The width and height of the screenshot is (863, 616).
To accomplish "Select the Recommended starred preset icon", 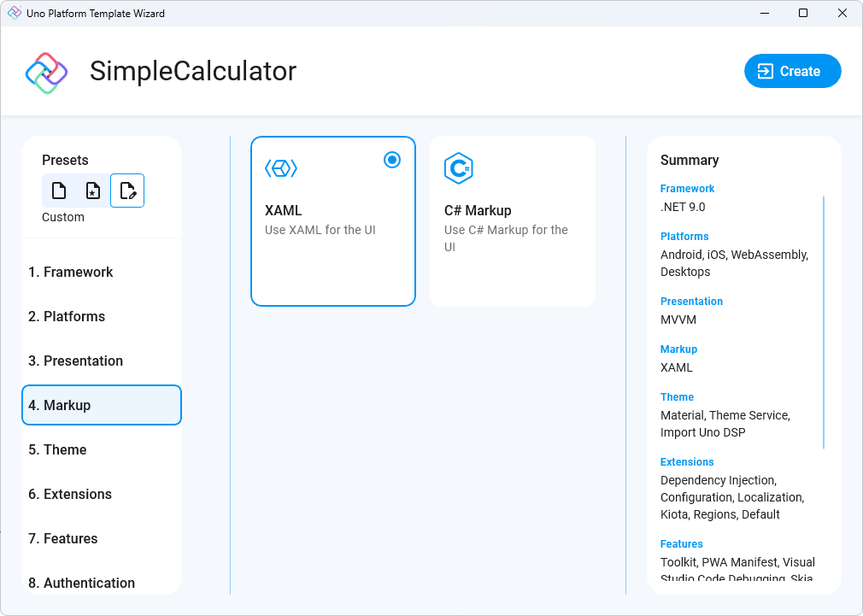I will (91, 191).
